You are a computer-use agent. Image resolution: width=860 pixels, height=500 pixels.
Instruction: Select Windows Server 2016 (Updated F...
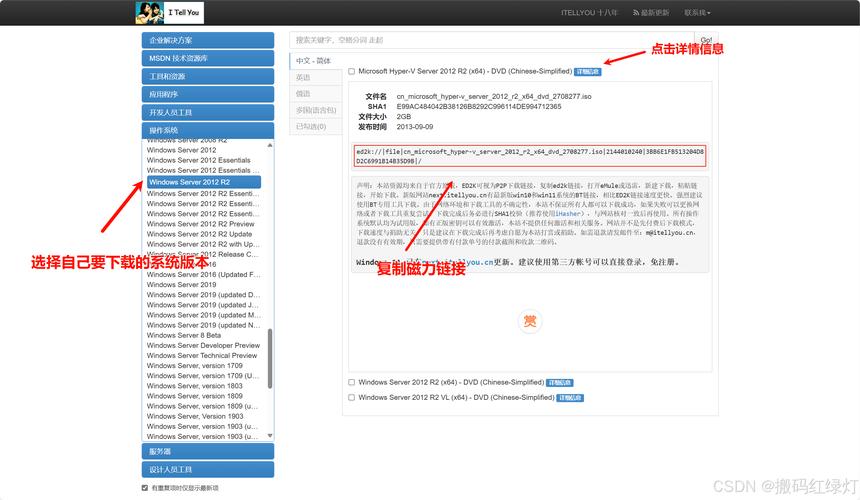203,274
